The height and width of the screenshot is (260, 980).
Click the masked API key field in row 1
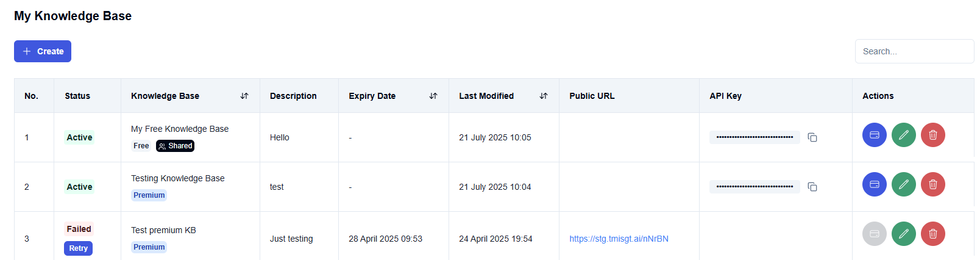[755, 137]
